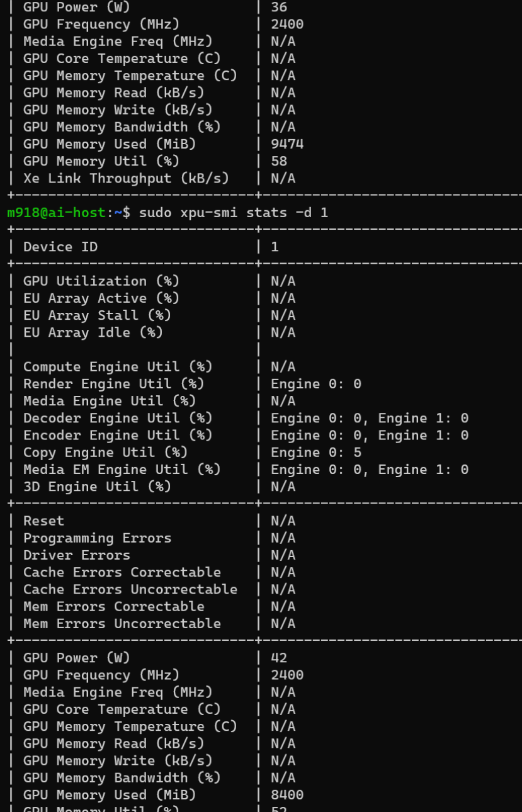The height and width of the screenshot is (812, 522).
Task: Click the 'Mem Errors Correctable' label
Action: [x=114, y=607]
